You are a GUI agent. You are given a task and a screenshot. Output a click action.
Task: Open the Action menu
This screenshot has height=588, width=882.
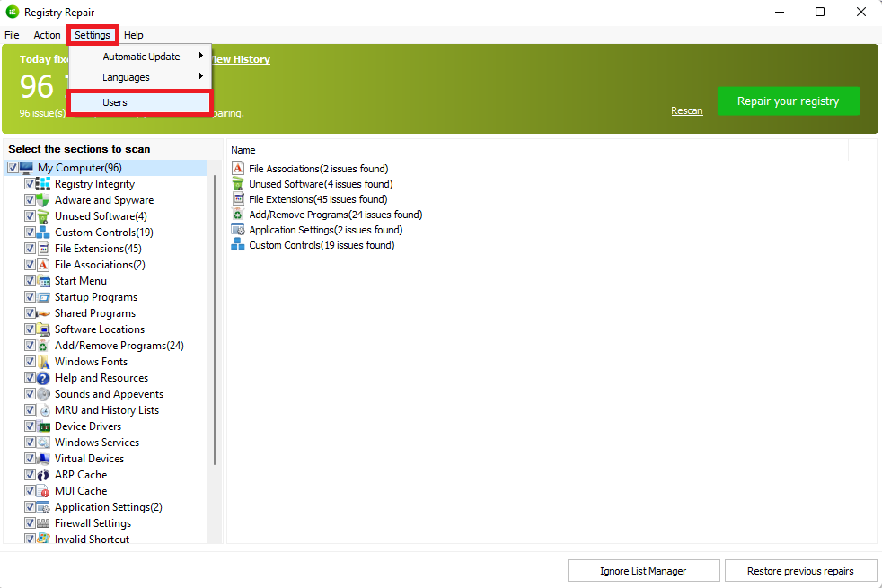47,35
